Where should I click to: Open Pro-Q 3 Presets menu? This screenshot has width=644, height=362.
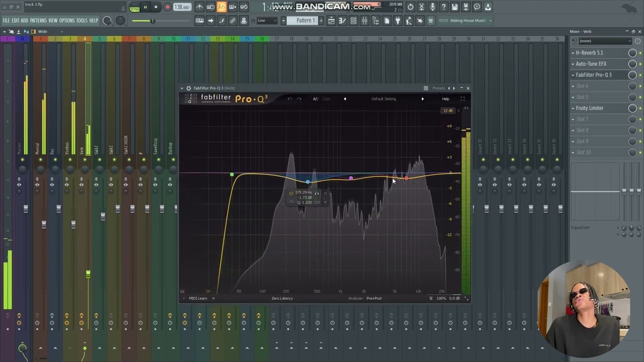pyautogui.click(x=439, y=88)
